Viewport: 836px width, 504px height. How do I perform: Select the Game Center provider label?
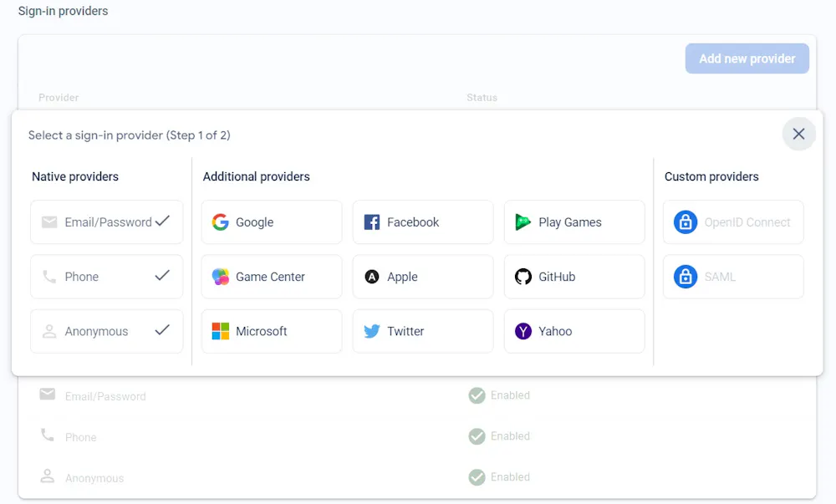[x=270, y=277]
